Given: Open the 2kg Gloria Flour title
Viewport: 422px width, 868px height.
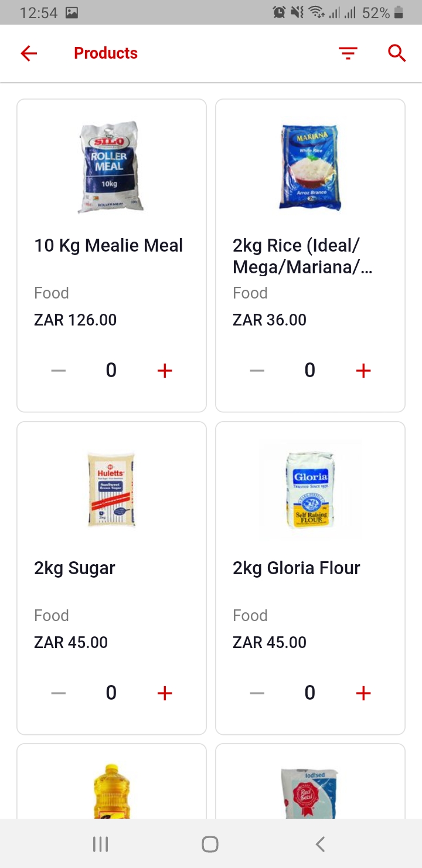Looking at the screenshot, I should (296, 568).
